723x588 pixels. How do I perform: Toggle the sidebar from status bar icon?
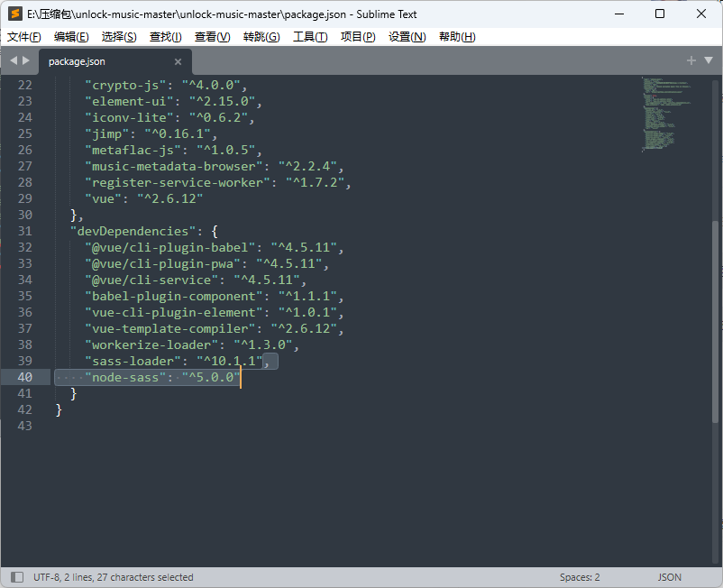[17, 577]
